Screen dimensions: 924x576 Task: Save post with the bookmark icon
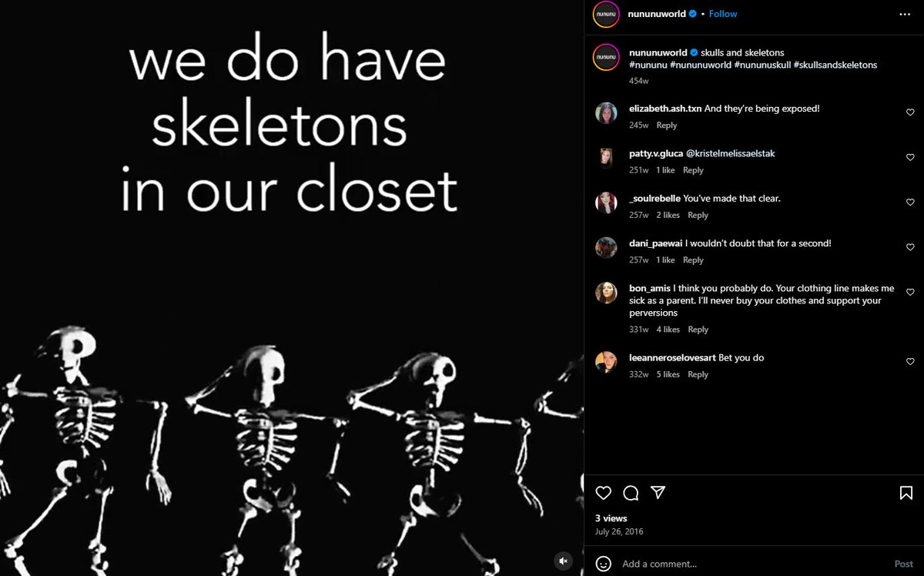[906, 493]
